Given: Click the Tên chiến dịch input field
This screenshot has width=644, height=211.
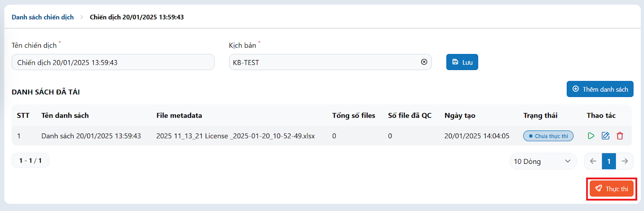Looking at the screenshot, I should click(x=113, y=62).
